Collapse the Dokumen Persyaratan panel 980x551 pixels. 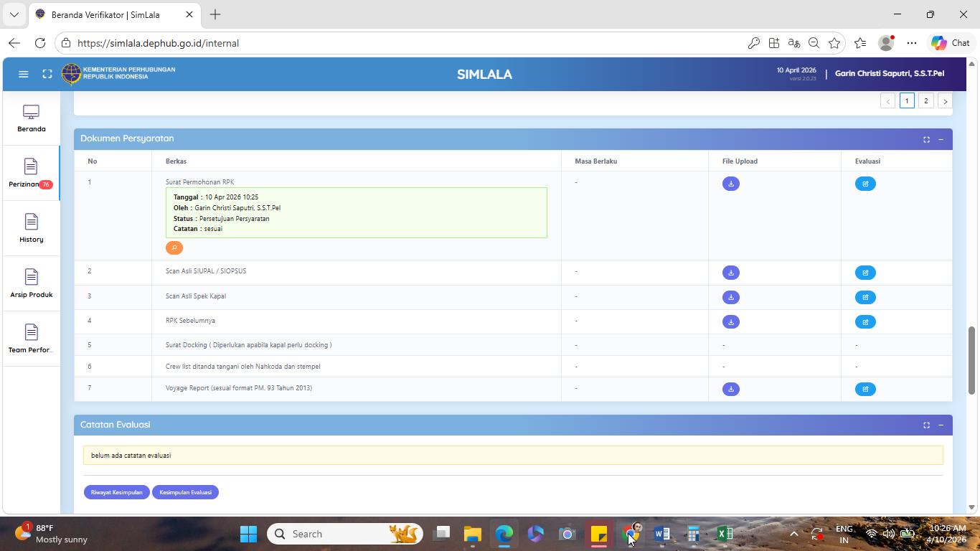[941, 139]
